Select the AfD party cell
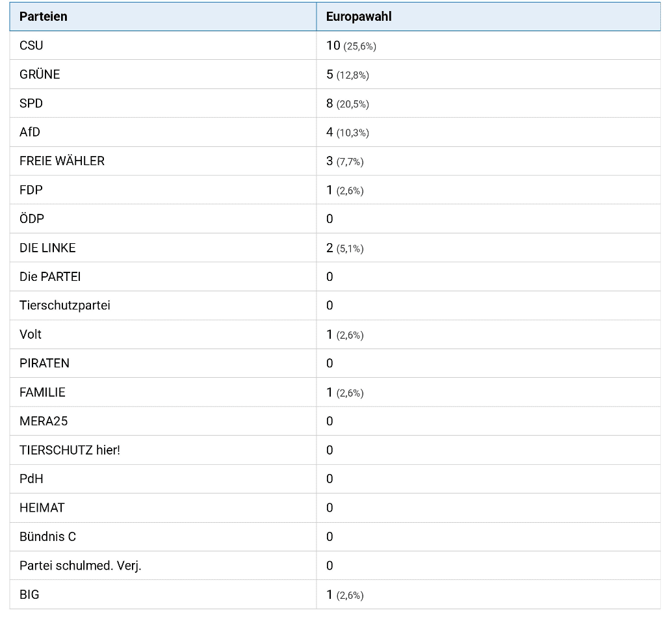This screenshot has width=672, height=619. click(30, 132)
